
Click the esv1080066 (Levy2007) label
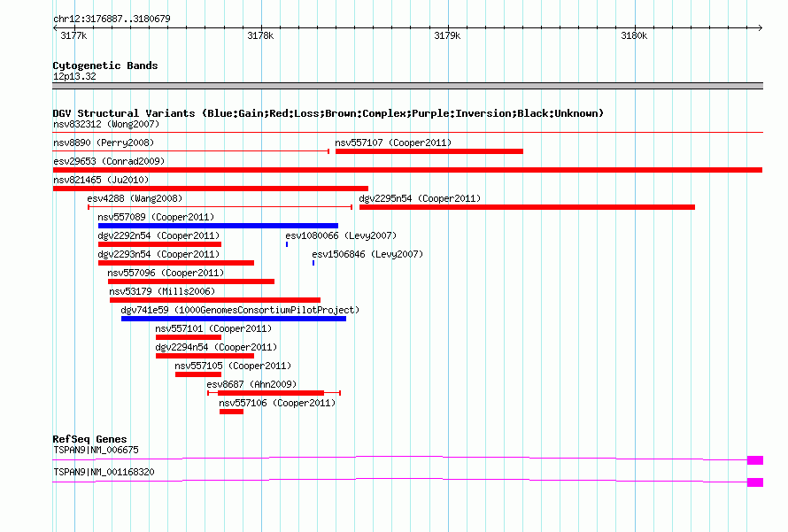click(x=341, y=235)
